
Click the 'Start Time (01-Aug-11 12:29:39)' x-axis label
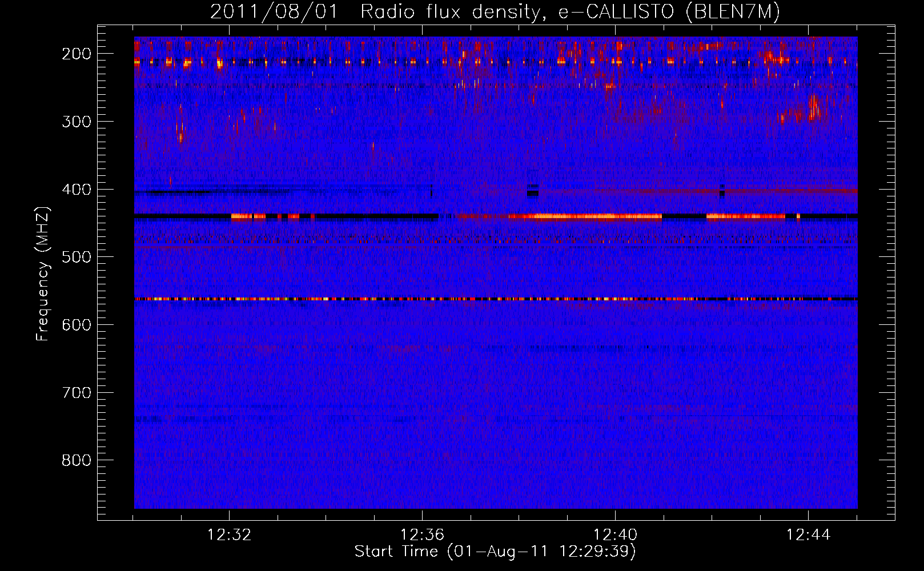point(495,552)
